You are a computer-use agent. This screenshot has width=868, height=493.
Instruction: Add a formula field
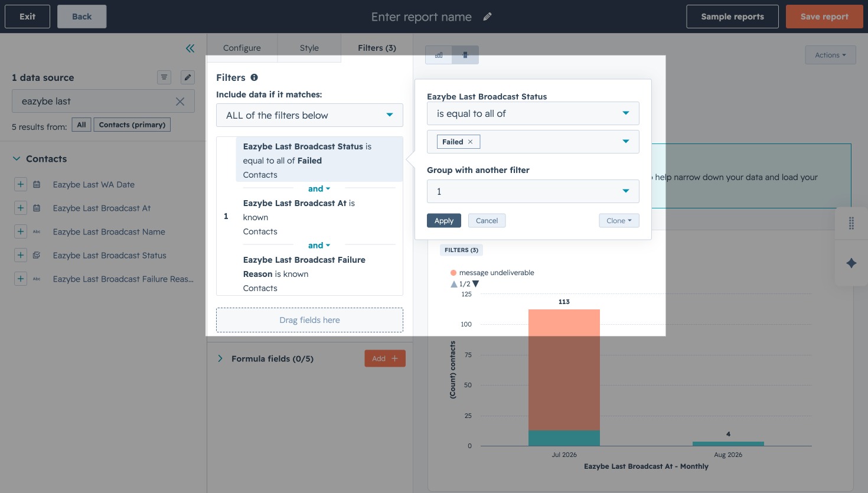385,358
